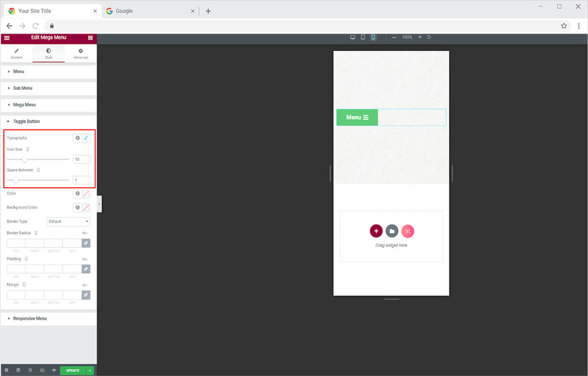This screenshot has height=376, width=588.
Task: Open the Border Type dropdown
Action: [68, 222]
